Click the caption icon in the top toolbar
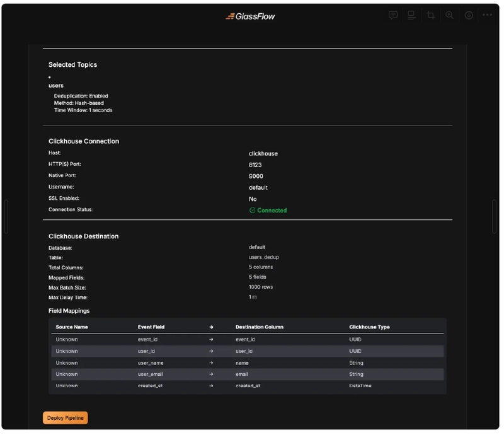Image resolution: width=504 pixels, height=435 pixels. [411, 15]
